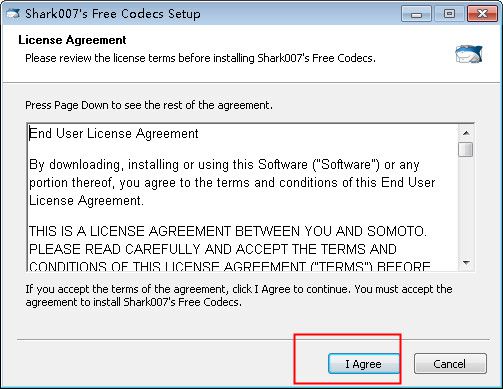
Task: Close the setup window
Action: 482,14
